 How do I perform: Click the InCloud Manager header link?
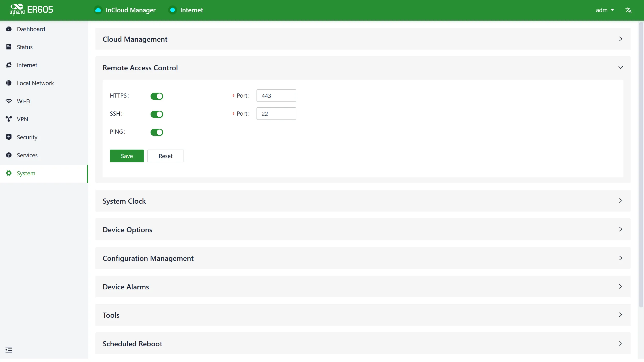pyautogui.click(x=130, y=10)
